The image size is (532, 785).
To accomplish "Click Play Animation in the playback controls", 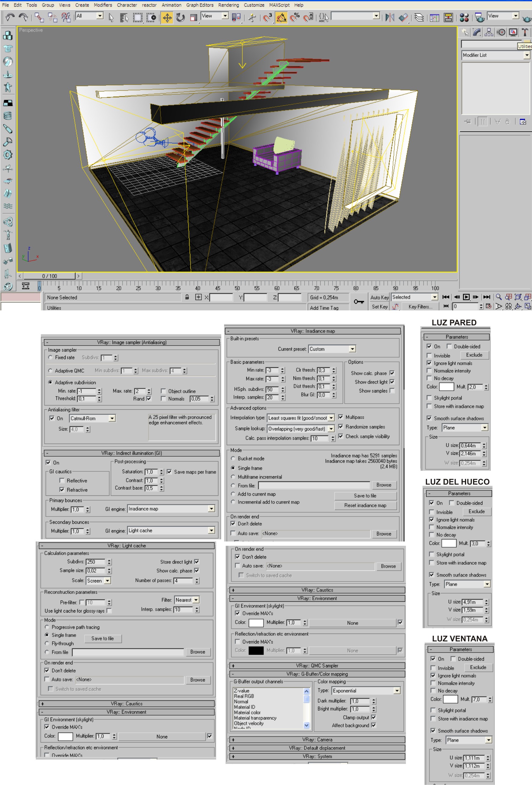I will [x=466, y=297].
